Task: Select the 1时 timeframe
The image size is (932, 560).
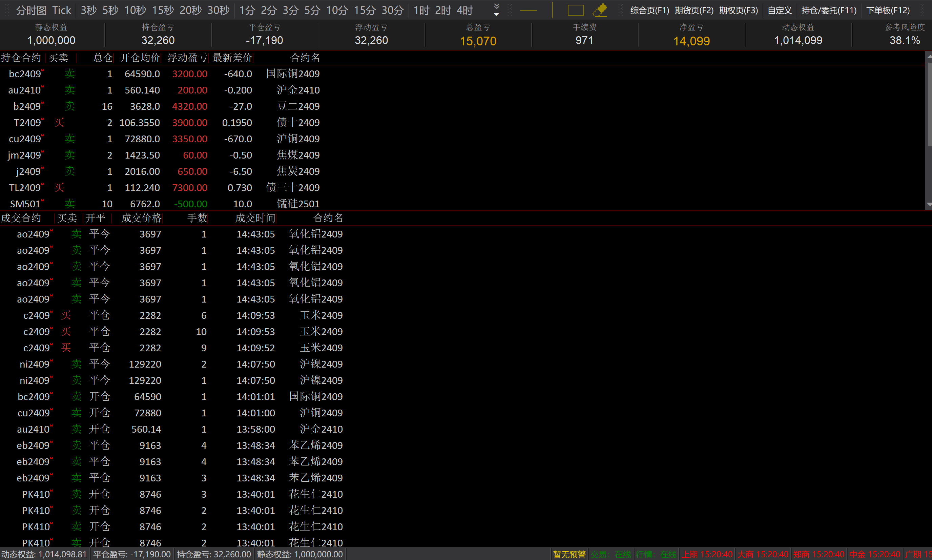Action: 421,10
